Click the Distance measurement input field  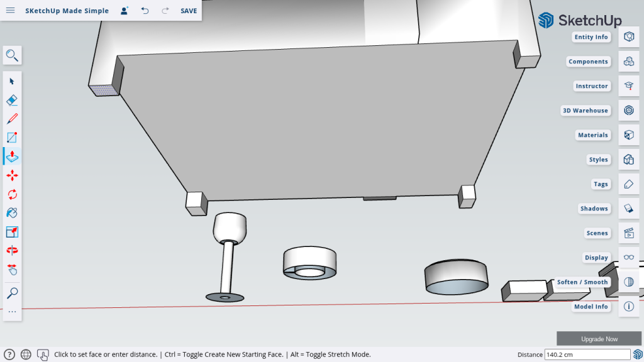(x=579, y=354)
